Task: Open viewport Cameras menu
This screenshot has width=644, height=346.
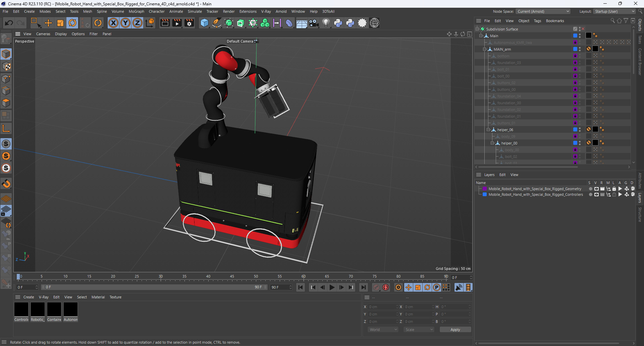Action: (43, 34)
